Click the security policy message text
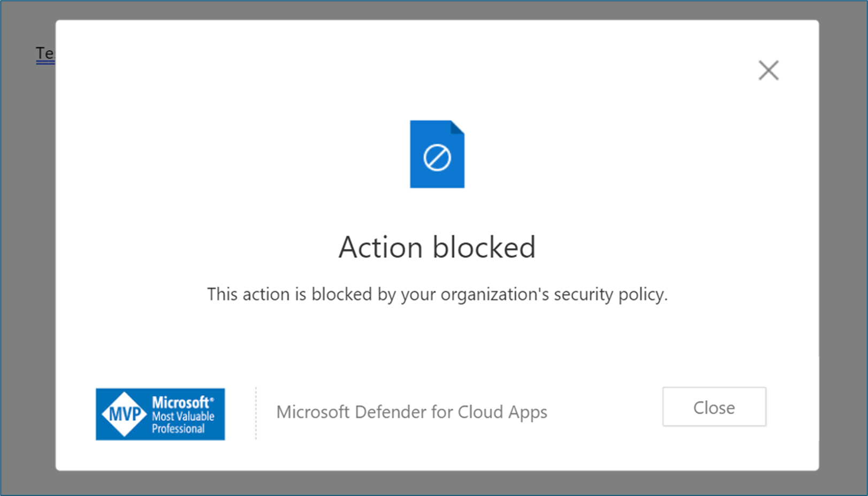 tap(437, 294)
